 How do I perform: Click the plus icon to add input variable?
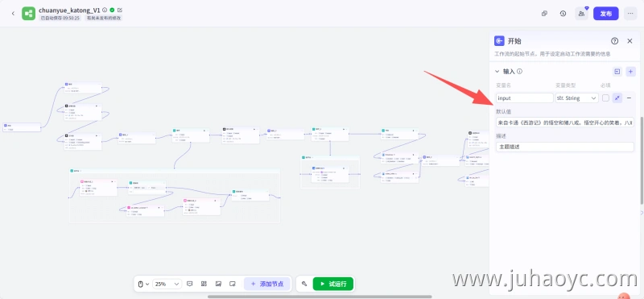(x=631, y=72)
